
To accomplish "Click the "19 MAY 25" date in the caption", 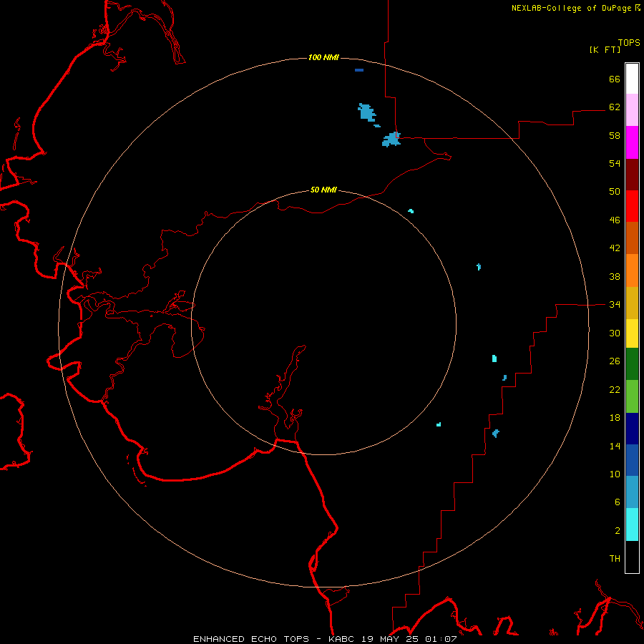I will click(390, 639).
